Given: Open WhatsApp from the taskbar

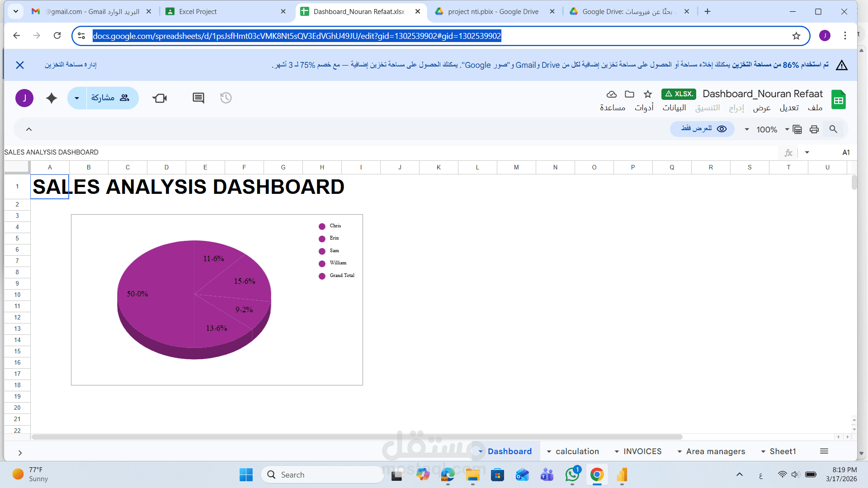Looking at the screenshot, I should (572, 475).
